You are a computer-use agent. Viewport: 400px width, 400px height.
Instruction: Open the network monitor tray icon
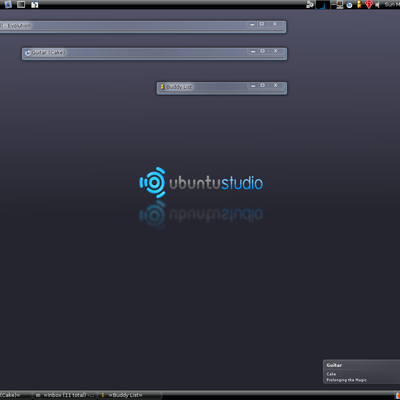(340, 5)
